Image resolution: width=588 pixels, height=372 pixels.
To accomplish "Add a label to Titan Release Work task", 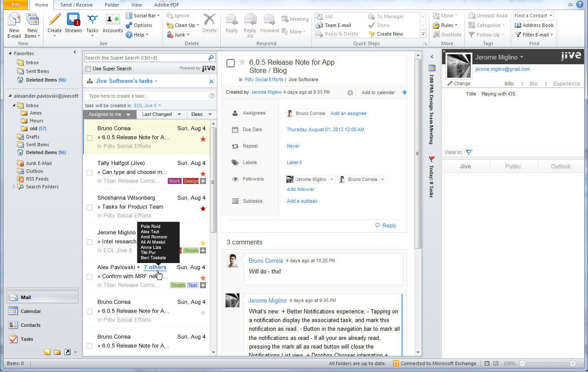I will (x=203, y=181).
